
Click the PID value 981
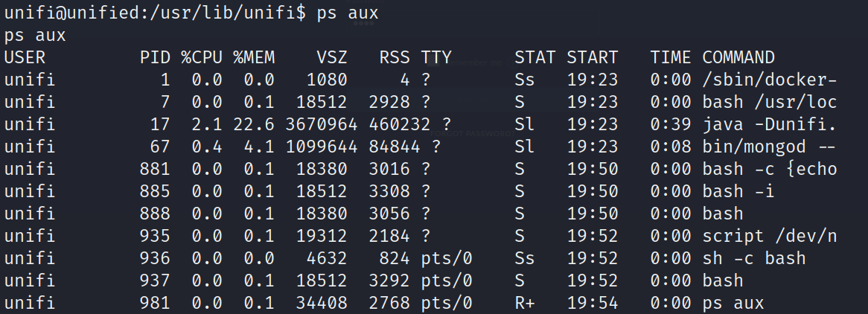155,303
